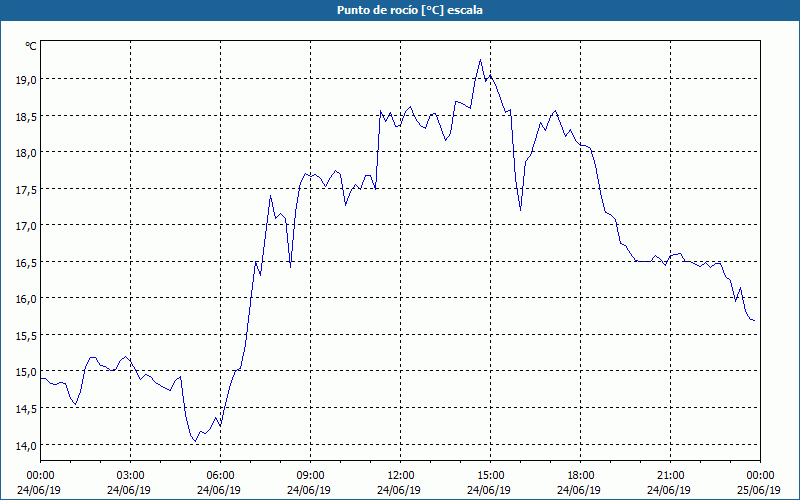The height and width of the screenshot is (500, 800).
Task: Click the '06:00' time axis label
Action: coord(220,476)
